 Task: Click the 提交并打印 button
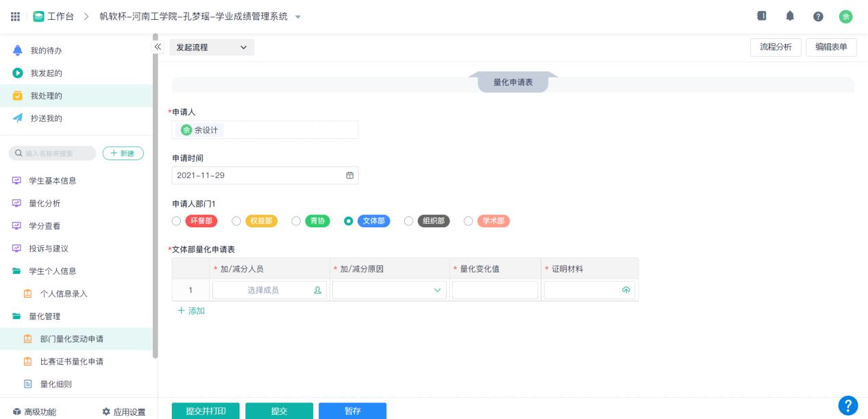coord(205,411)
